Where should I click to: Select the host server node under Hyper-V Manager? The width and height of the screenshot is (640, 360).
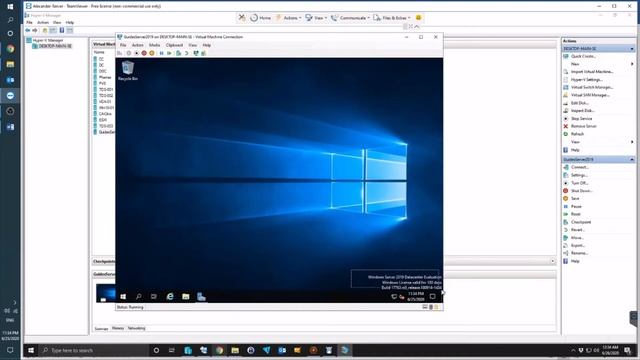click(55, 46)
